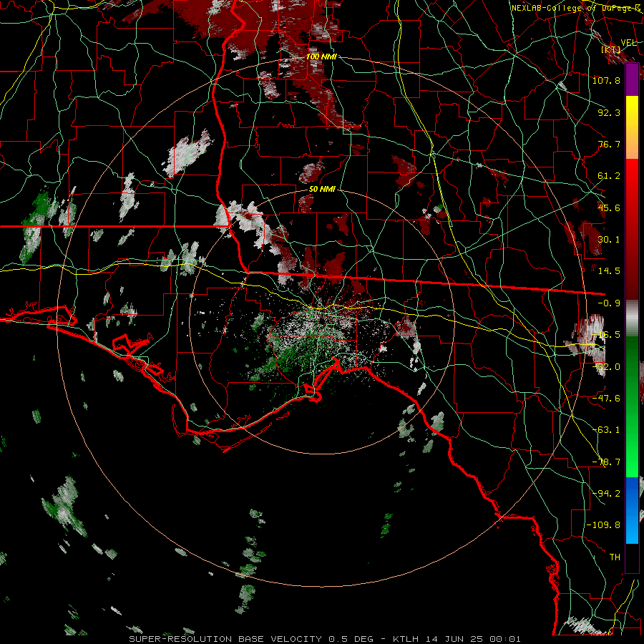644x644 pixels.
Task: Click the 76.7 velocity scale value
Action: (609, 144)
